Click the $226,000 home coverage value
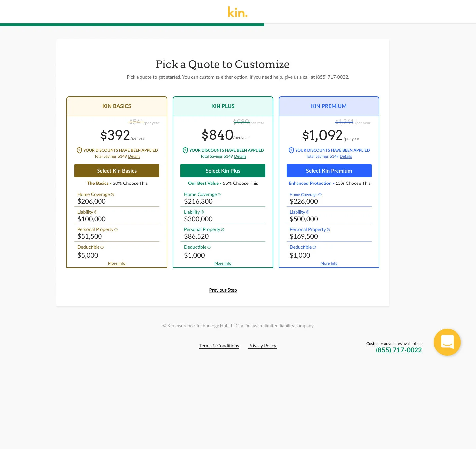The width and height of the screenshot is (476, 449). pyautogui.click(x=304, y=201)
